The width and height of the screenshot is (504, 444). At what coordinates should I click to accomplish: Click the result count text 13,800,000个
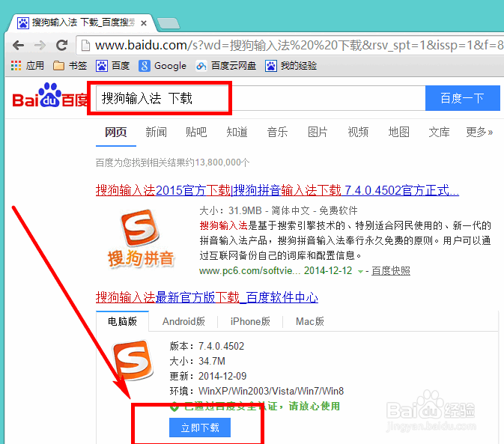(x=222, y=162)
